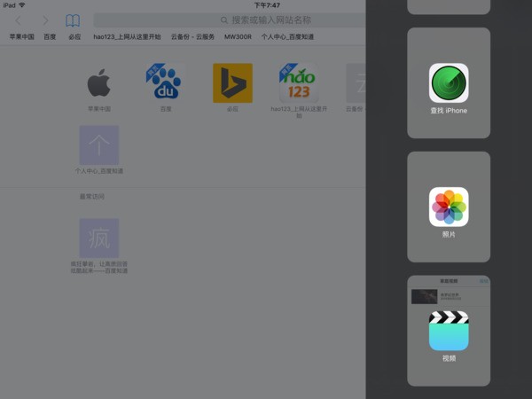Select the Photos app in Slide Over
The image size is (532, 399).
pos(449,207)
